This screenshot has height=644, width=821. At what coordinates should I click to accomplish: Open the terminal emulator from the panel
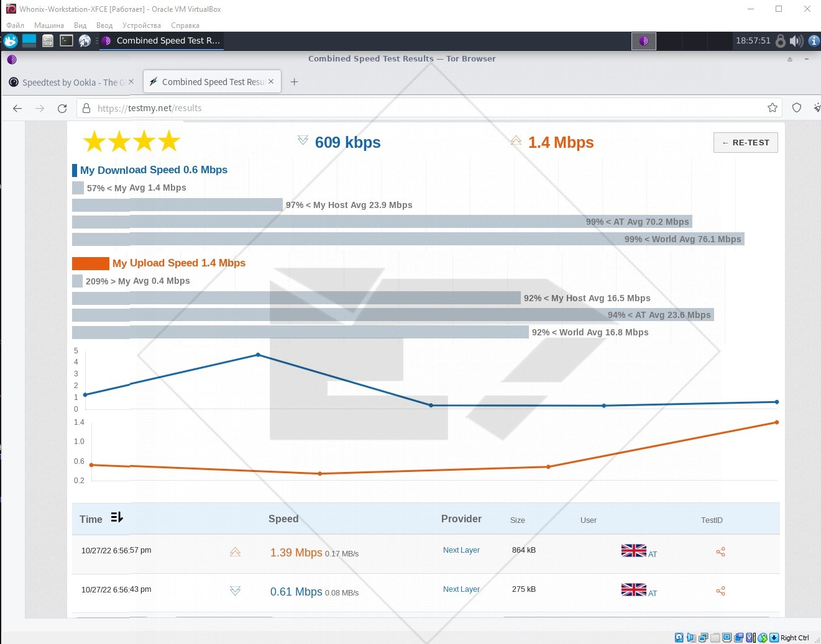click(67, 41)
